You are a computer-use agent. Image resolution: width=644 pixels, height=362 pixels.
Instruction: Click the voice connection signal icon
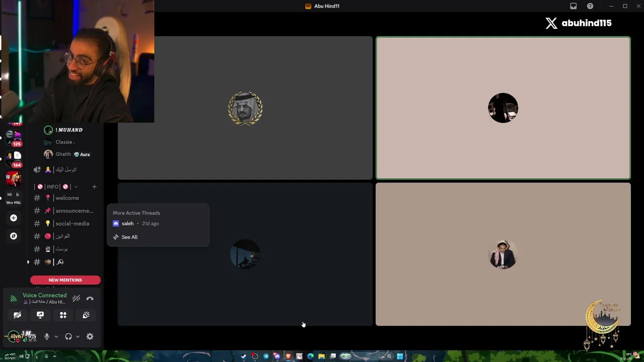pyautogui.click(x=14, y=299)
